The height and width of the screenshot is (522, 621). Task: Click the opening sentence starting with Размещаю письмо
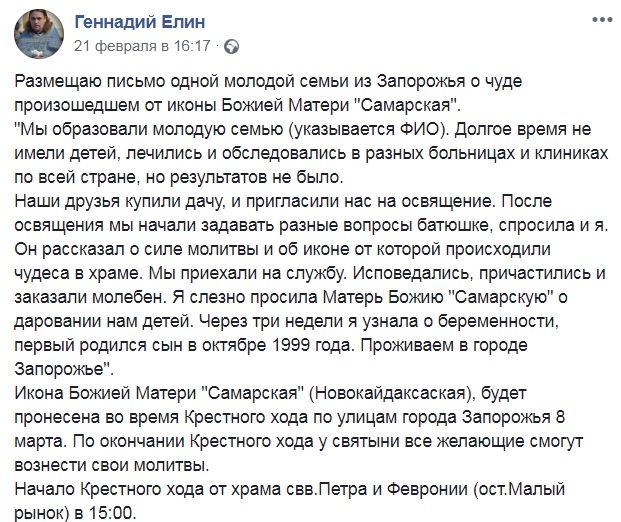pos(269,81)
